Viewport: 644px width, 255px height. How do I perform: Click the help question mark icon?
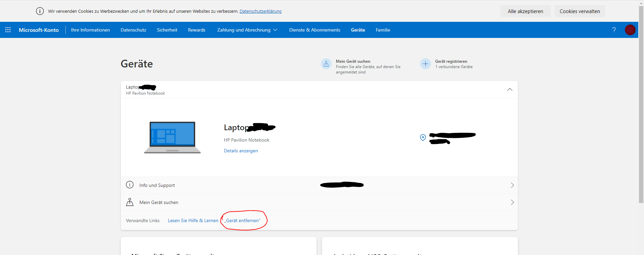point(614,30)
